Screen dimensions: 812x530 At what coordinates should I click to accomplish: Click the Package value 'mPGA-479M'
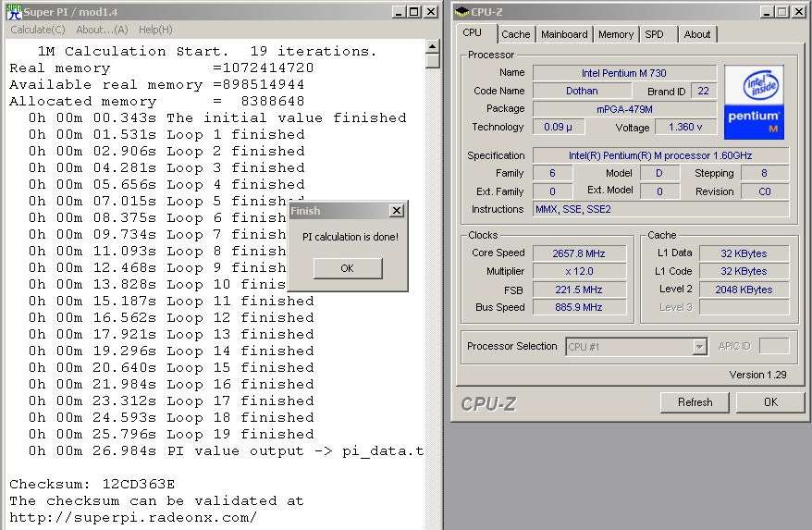pyautogui.click(x=624, y=109)
